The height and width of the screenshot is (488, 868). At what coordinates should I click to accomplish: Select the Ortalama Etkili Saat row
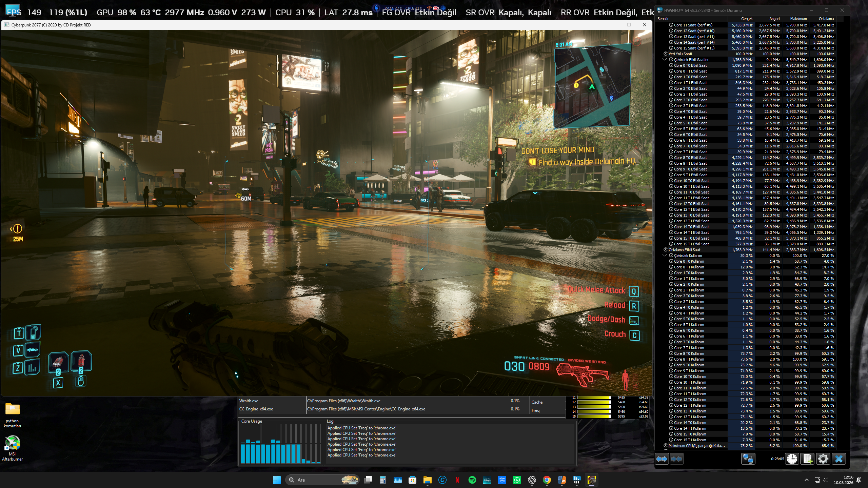[745, 250]
